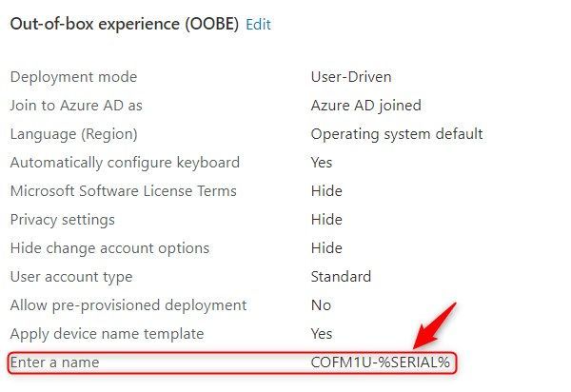This screenshot has height=392, width=571.
Task: Click the Language (Region) label
Action: (x=74, y=134)
